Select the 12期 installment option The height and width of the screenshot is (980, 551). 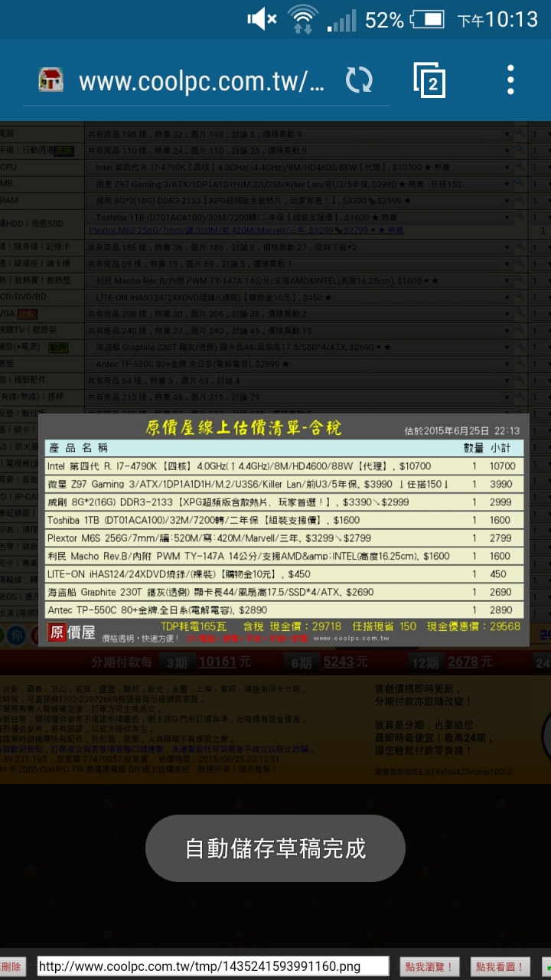(426, 662)
